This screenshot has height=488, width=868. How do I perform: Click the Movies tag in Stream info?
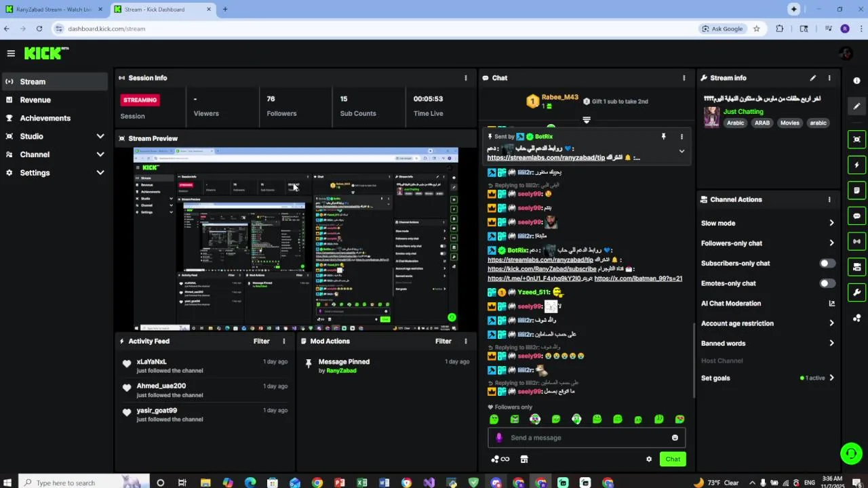[789, 123]
